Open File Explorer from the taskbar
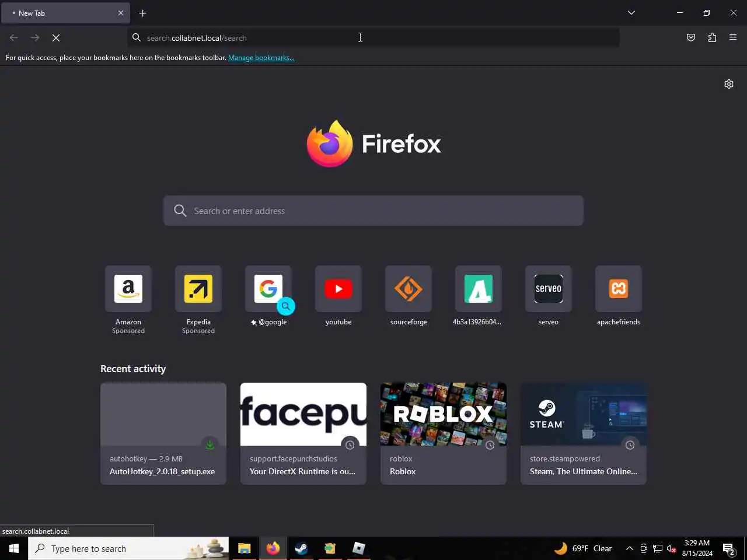 [x=245, y=548]
